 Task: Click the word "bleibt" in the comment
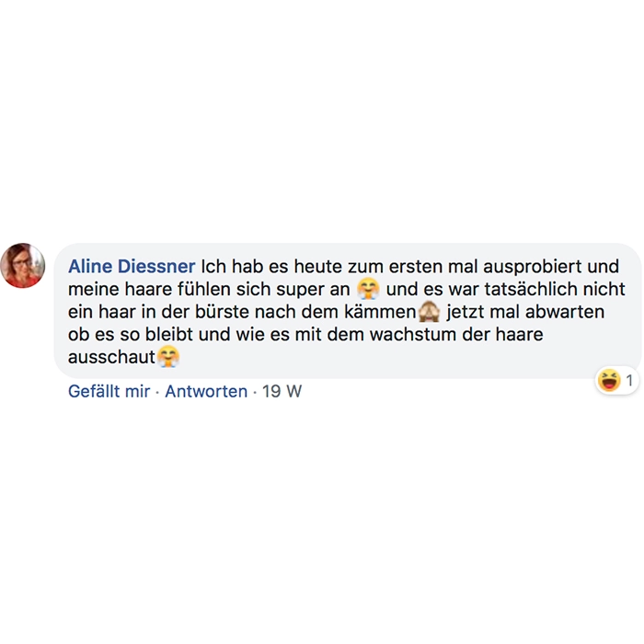[x=168, y=334]
